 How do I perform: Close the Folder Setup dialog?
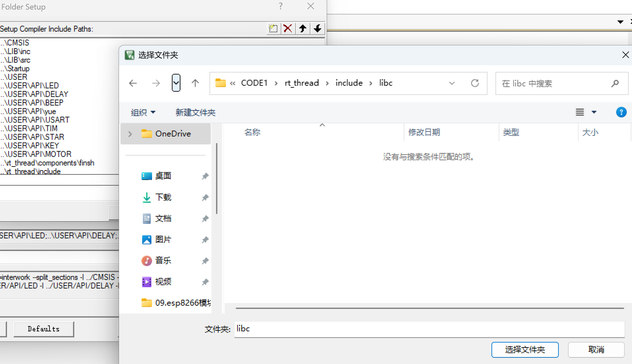pyautogui.click(x=311, y=6)
